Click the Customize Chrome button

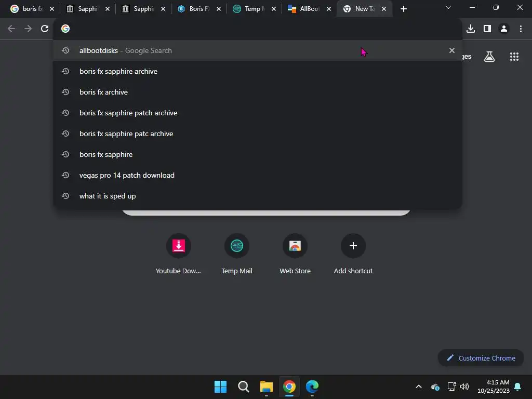pos(481,358)
